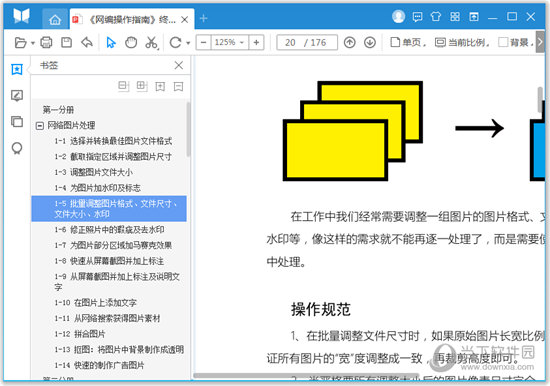550x386 pixels.
Task: Open bookmark 1-4 为图片加水印及标志
Action: (x=97, y=188)
